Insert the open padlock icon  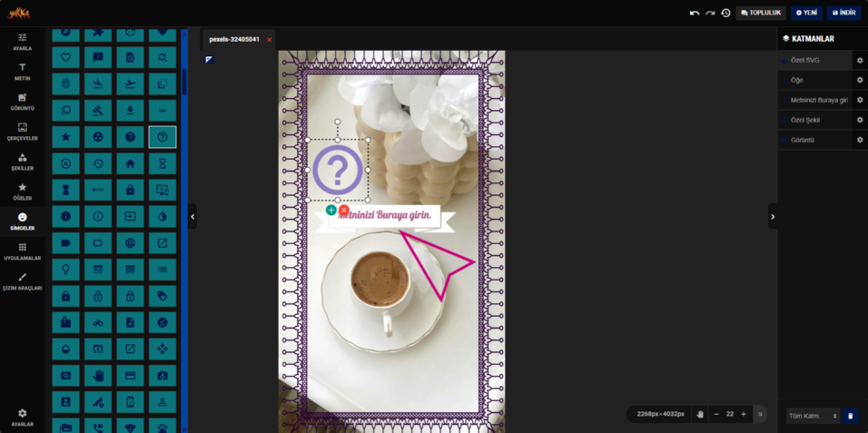click(x=98, y=296)
